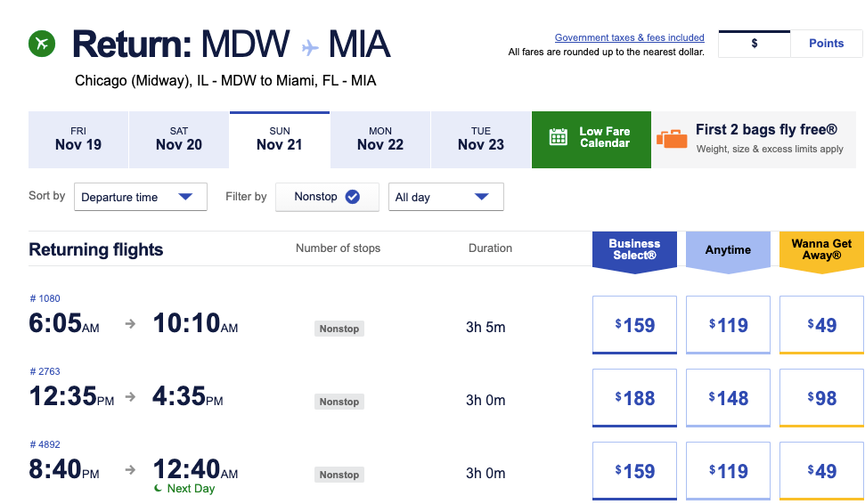This screenshot has width=865, height=504.
Task: Toggle the Nonstop filter checkbox
Action: [352, 197]
